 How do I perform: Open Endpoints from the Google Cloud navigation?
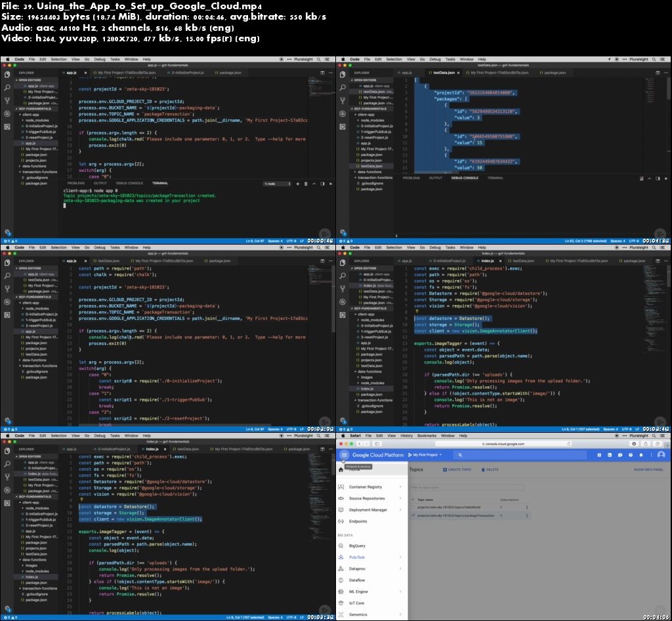tap(358, 521)
